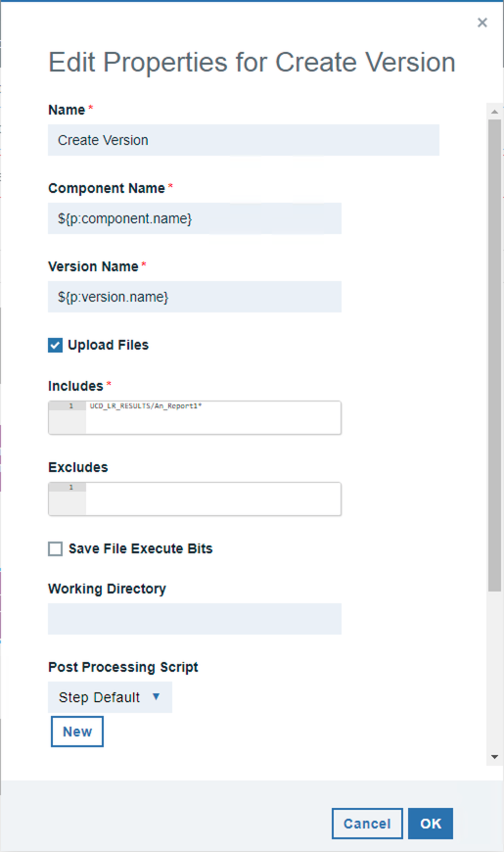Image resolution: width=504 pixels, height=852 pixels.
Task: Click line number 1 in Excludes gutter
Action: [x=70, y=488]
